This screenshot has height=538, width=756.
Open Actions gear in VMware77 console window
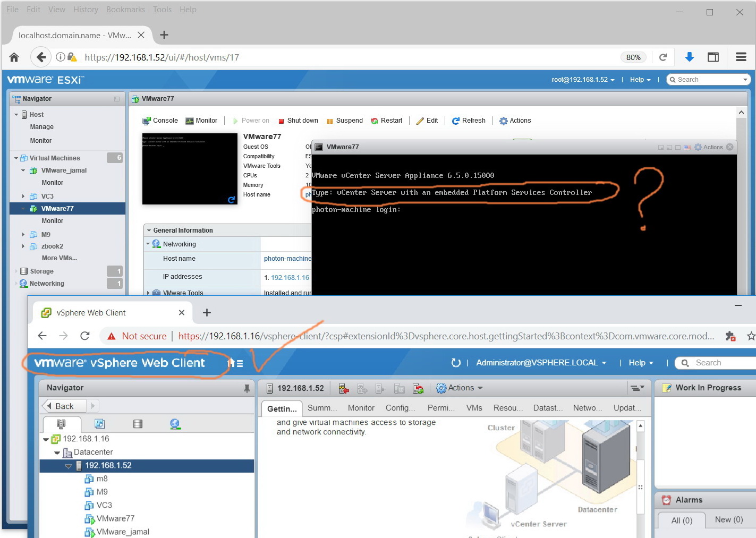[709, 147]
